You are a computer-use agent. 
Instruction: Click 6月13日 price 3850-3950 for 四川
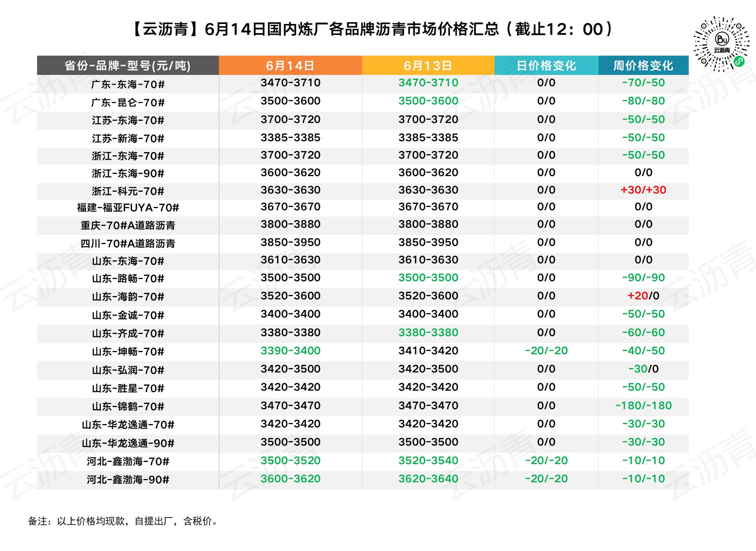[x=428, y=242]
